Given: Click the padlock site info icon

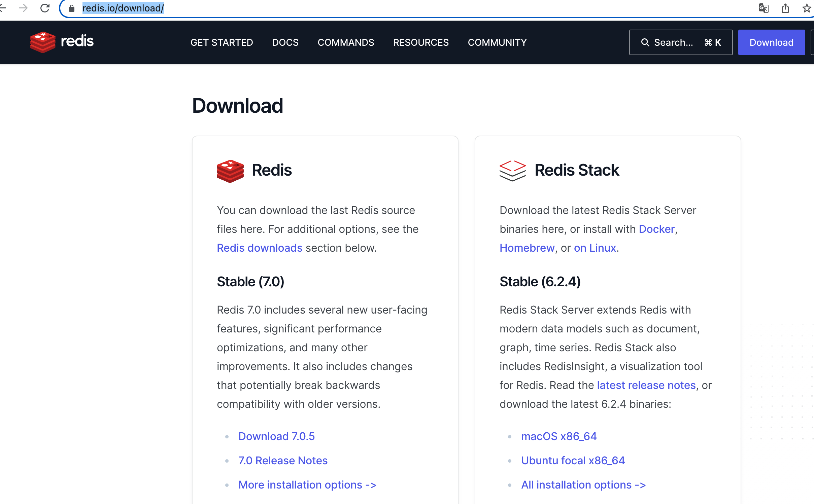Looking at the screenshot, I should [71, 8].
